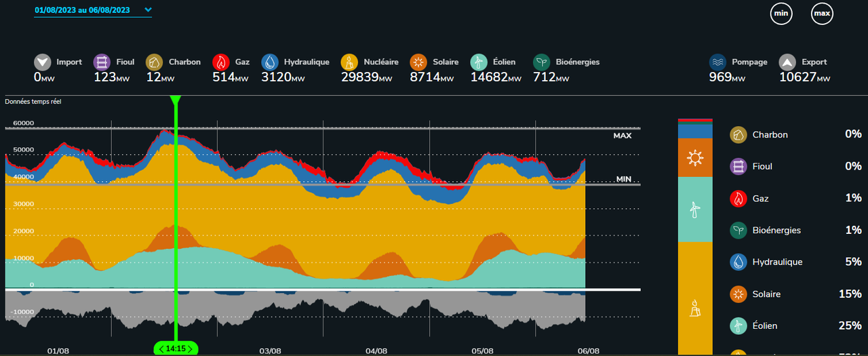Click the 14:15 time label on cursor

(x=176, y=349)
